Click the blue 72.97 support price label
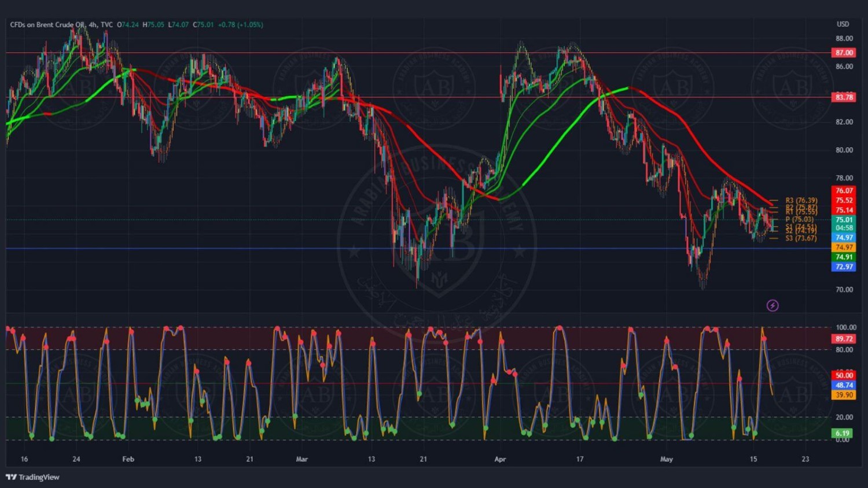The width and height of the screenshot is (868, 488). pyautogui.click(x=844, y=267)
